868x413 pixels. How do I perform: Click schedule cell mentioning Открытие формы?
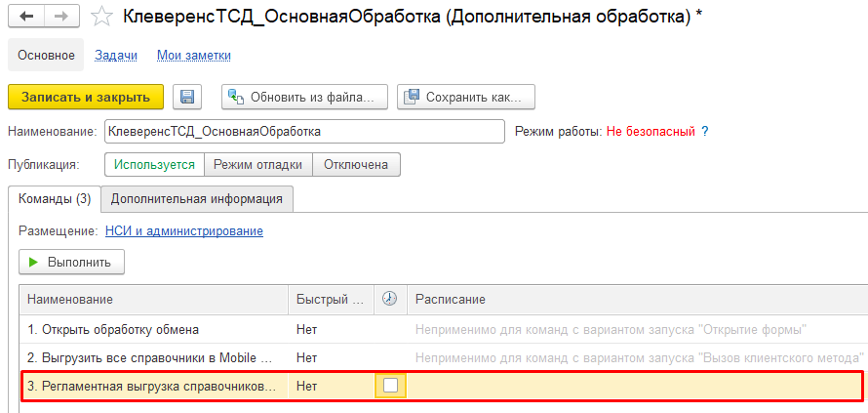point(638,330)
